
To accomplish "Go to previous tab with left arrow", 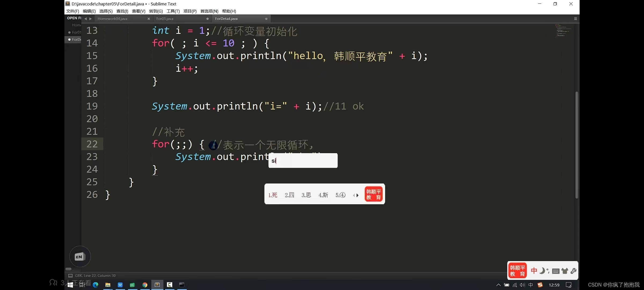I will (x=86, y=19).
